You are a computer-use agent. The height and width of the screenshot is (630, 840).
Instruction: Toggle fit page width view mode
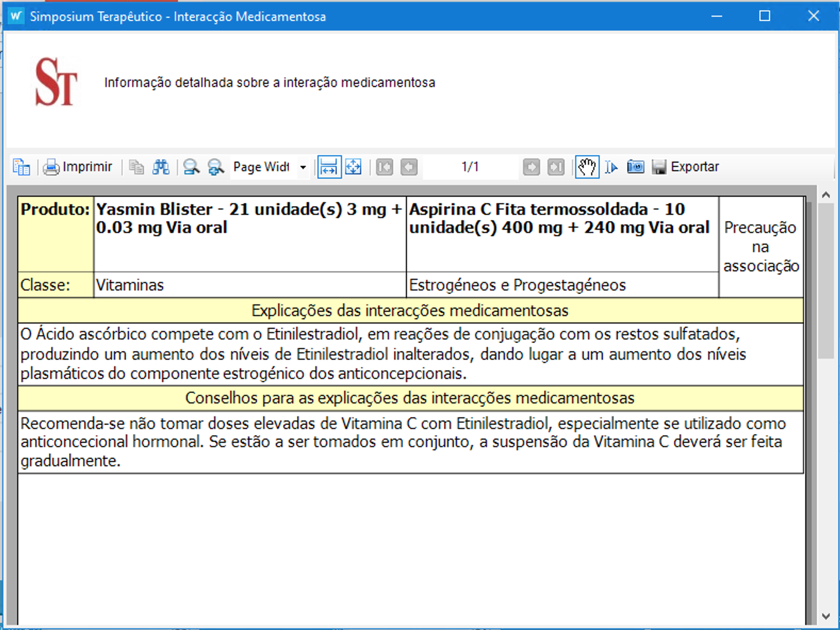pos(329,167)
